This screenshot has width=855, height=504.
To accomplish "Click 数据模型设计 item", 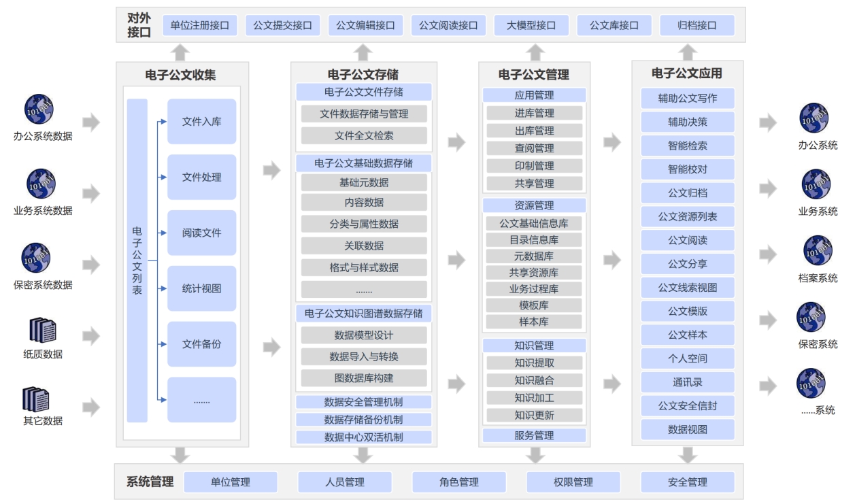I will 364,335.
